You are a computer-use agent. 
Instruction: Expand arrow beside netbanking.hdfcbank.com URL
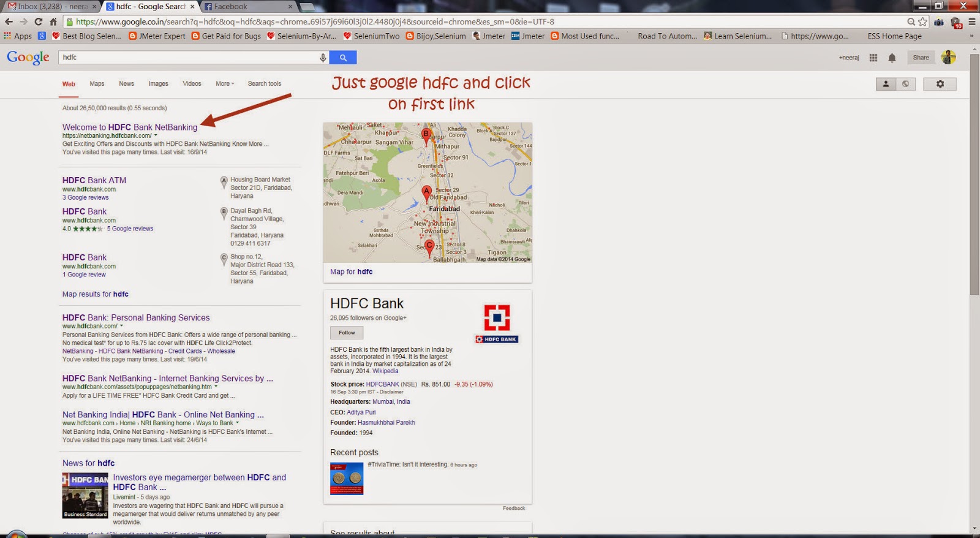click(x=156, y=135)
